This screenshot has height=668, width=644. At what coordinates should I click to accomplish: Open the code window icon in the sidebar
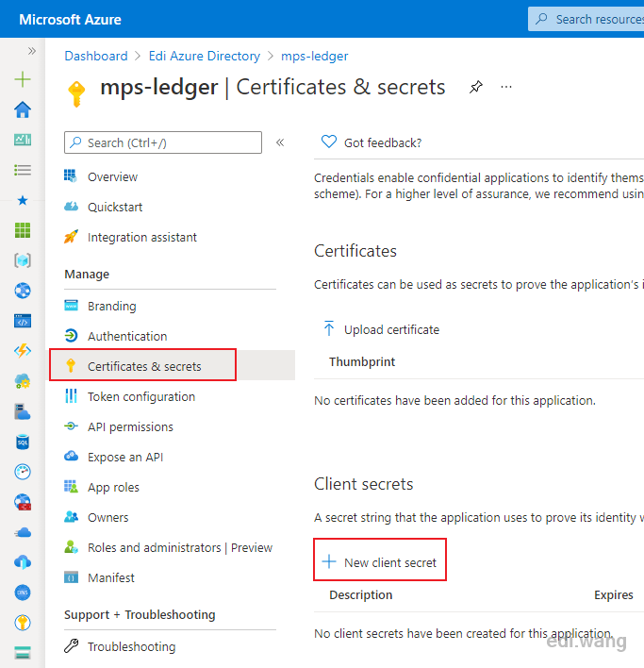pyautogui.click(x=23, y=321)
